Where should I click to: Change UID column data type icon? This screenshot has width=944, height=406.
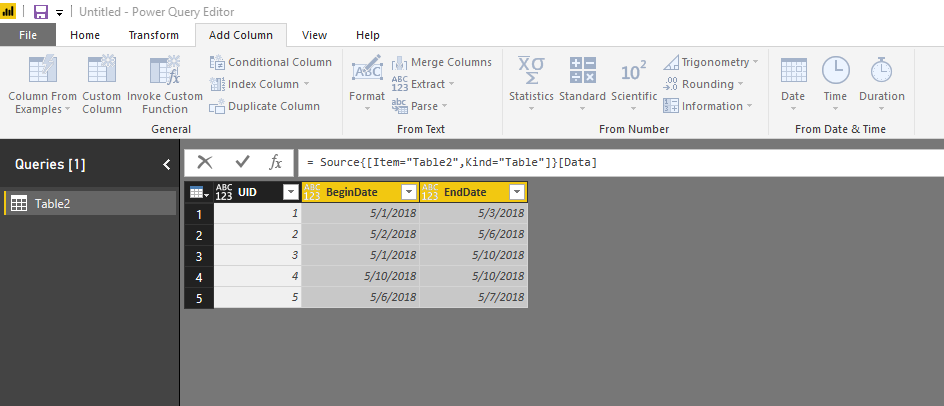(224, 192)
